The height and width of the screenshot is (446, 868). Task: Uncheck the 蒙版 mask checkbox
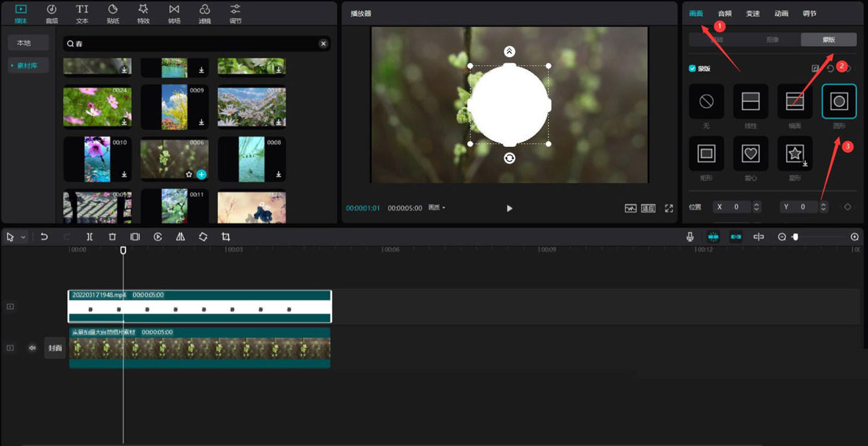692,69
